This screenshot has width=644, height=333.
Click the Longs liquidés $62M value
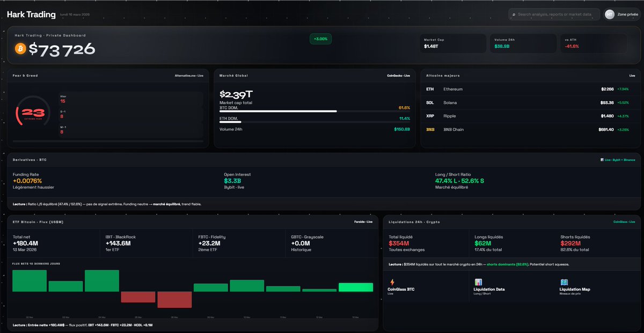[x=483, y=243]
